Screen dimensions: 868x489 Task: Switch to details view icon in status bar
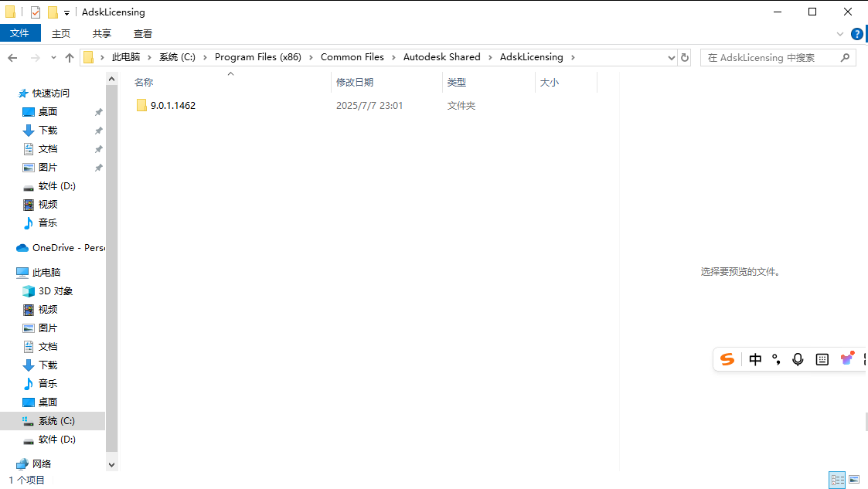click(837, 480)
